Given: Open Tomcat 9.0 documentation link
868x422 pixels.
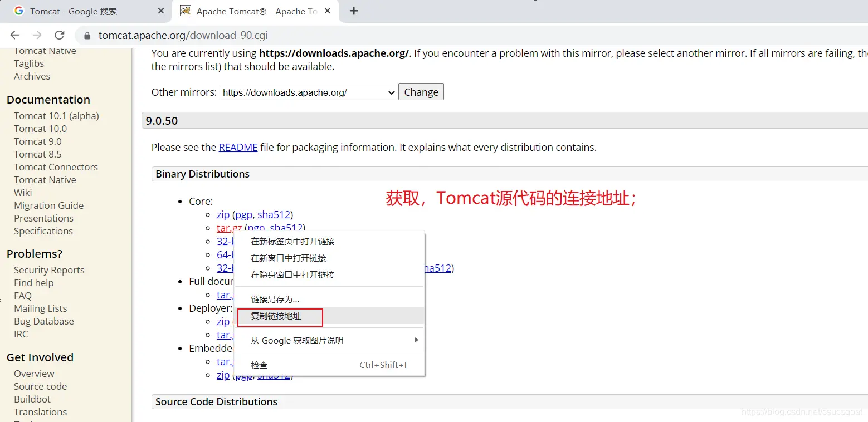Looking at the screenshot, I should 38,141.
